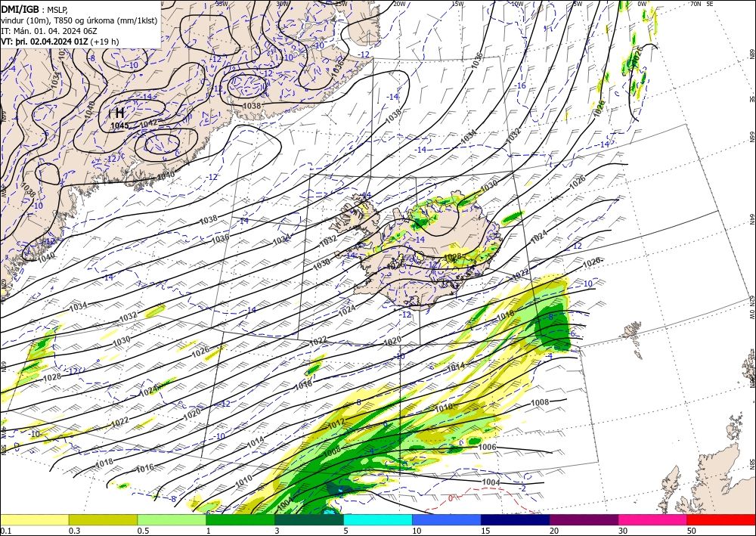The image size is (756, 536).
Task: Click the '50' legend scale value
Action: (692, 531)
